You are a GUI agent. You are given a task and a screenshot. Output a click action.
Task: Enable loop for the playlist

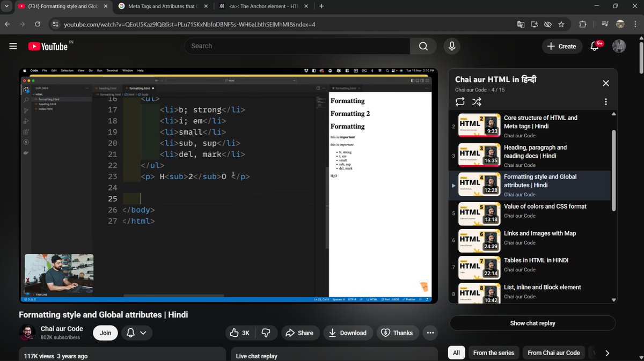point(460,101)
